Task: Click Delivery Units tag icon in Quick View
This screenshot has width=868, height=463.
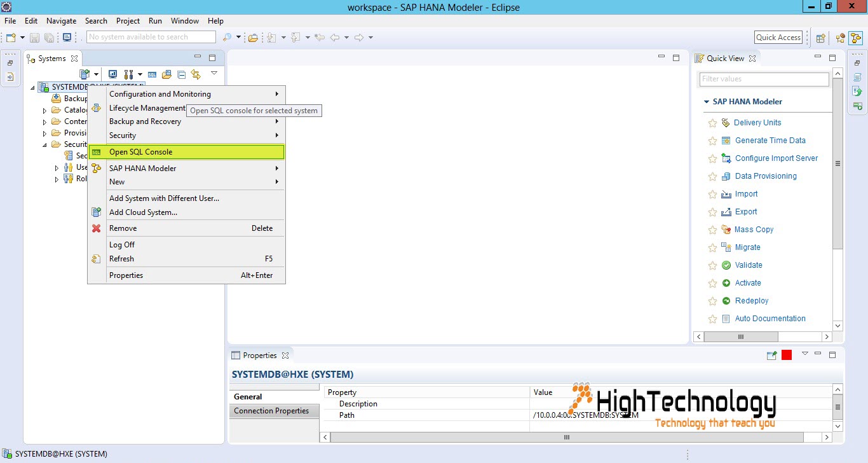Action: coord(726,123)
